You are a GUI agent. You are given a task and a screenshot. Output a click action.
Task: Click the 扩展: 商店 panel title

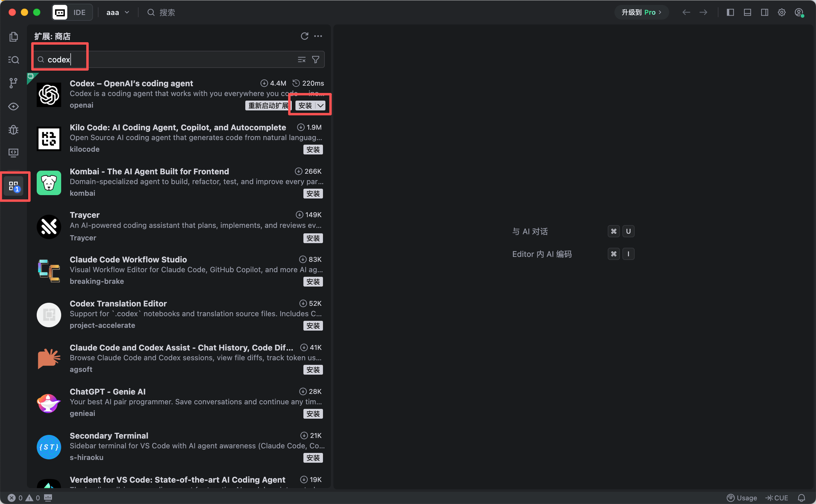[x=52, y=36]
